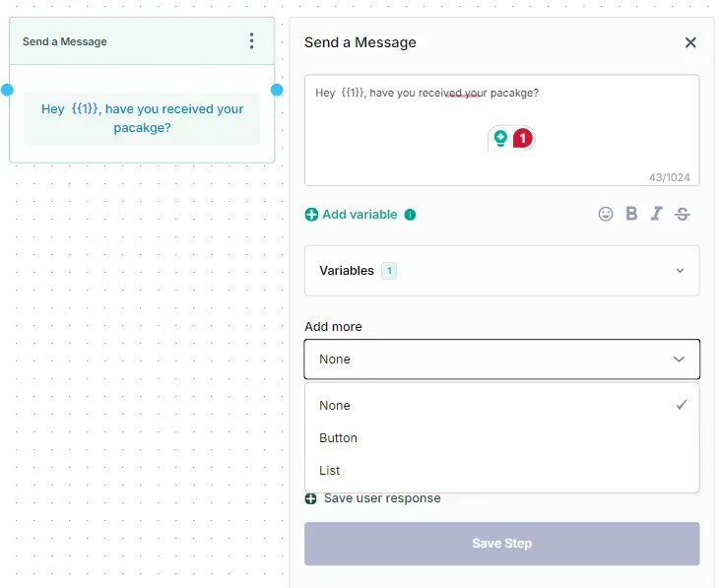
Task: Click the left connector dot of the node
Action: coord(8,90)
